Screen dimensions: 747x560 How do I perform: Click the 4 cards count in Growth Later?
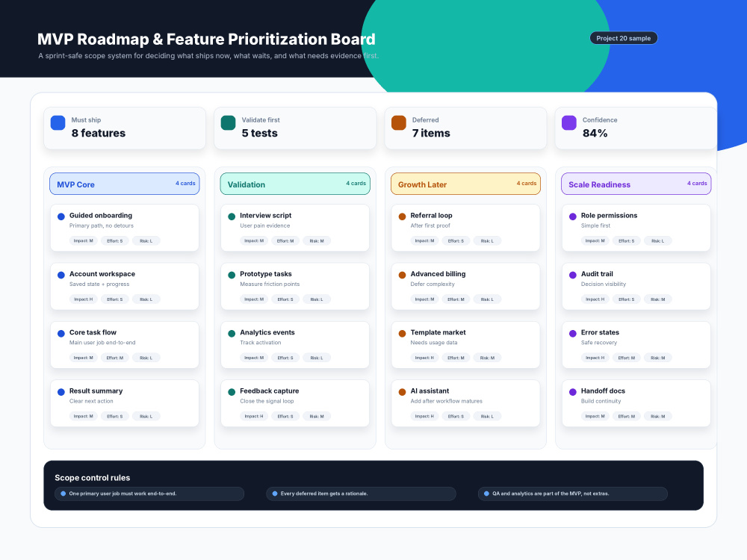tap(527, 184)
